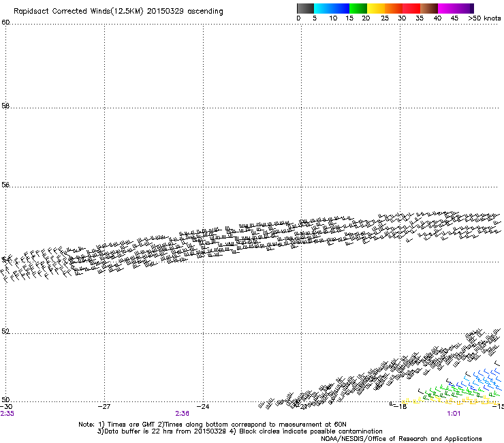This screenshot has width=504, height=443.
Task: Click the longitude label '-30' on bottom axis
Action: click(x=6, y=407)
